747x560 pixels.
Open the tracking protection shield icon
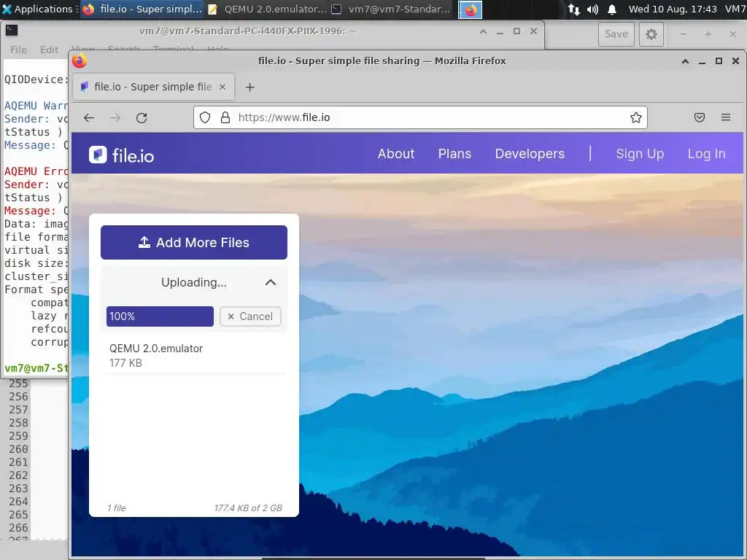coord(205,117)
